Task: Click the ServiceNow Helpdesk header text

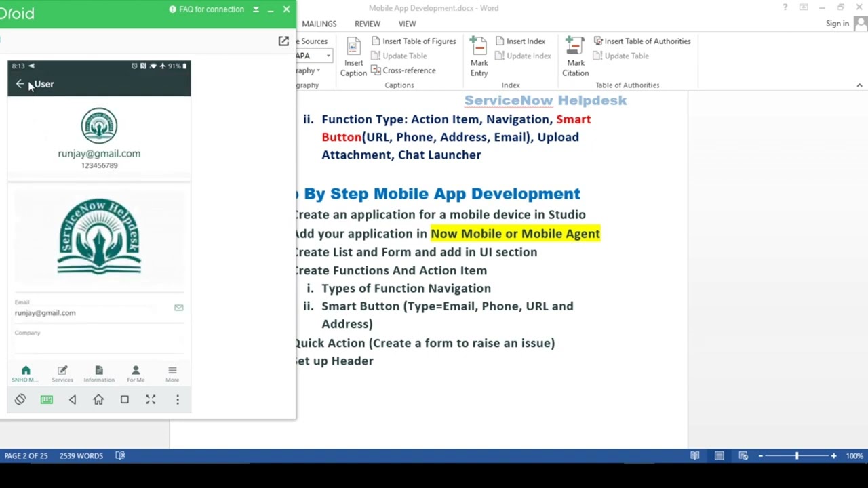Action: 545,100
